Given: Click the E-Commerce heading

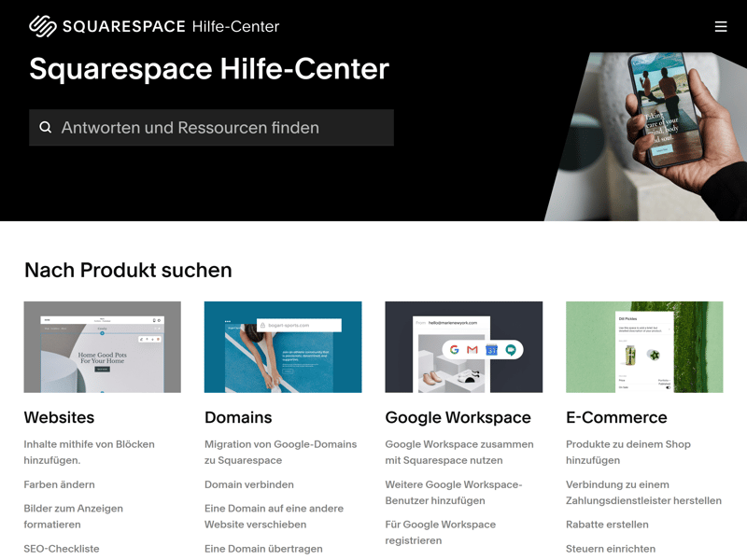Looking at the screenshot, I should (616, 417).
